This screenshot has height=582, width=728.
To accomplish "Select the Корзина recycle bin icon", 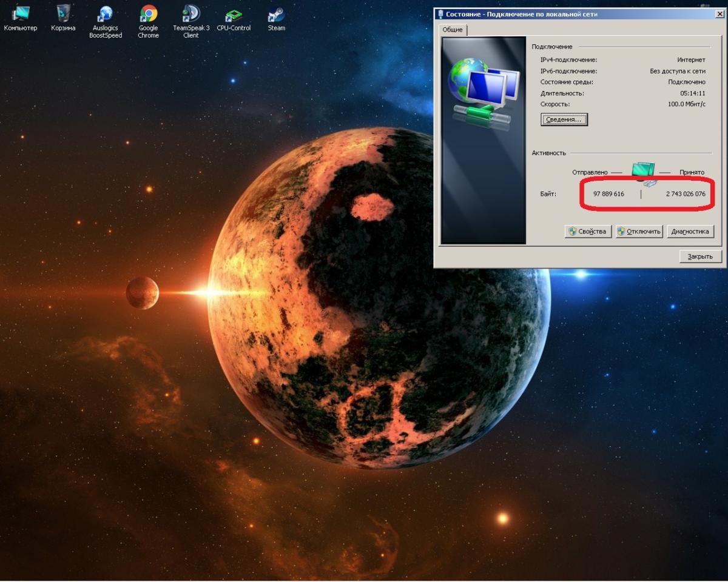I will pos(63,14).
